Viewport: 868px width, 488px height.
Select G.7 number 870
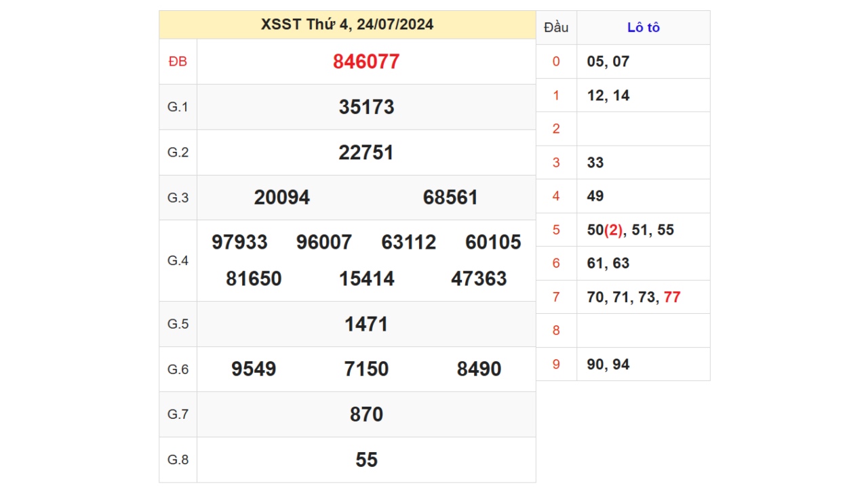coord(366,415)
